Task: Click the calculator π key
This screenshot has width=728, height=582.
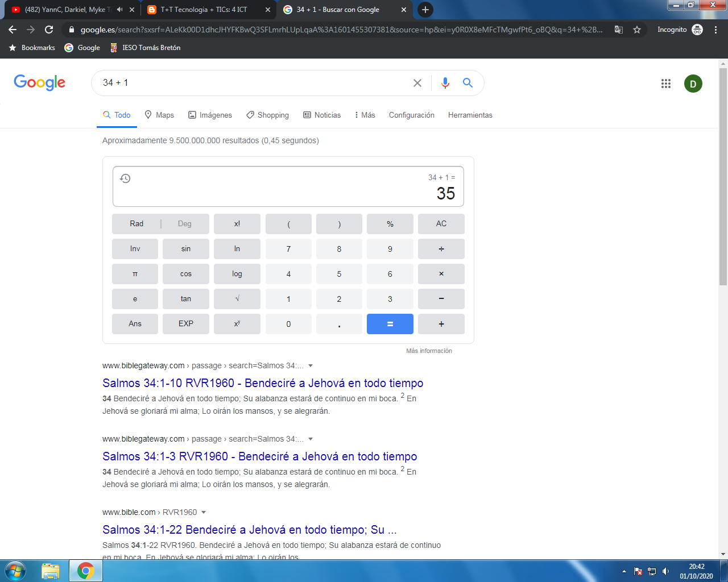Action: coord(135,274)
